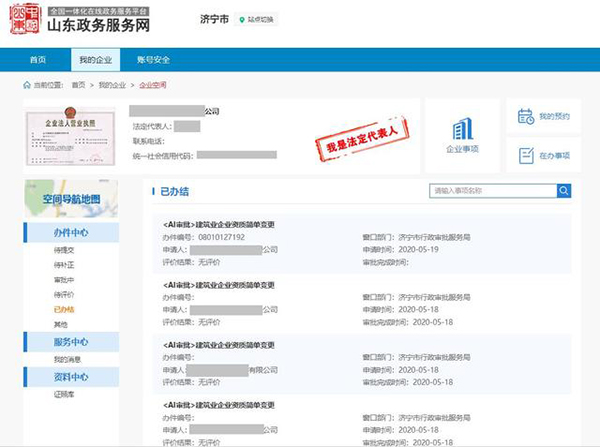Screen dimensions: 600x447
Task: Select the 我的企业 nav tab
Action: click(95, 60)
